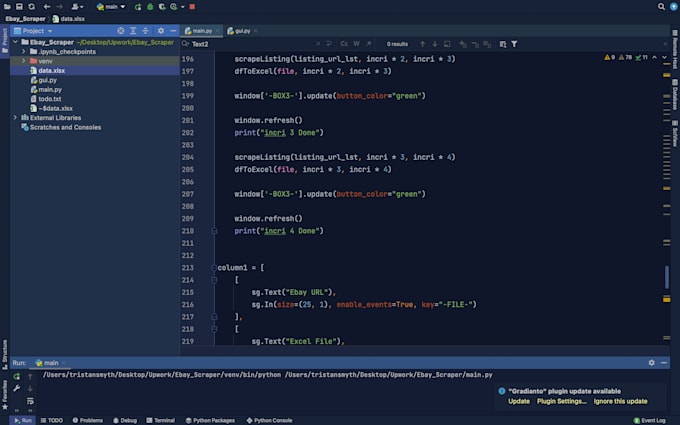
Task: Toggle fold marker at line 214
Action: tap(214, 280)
